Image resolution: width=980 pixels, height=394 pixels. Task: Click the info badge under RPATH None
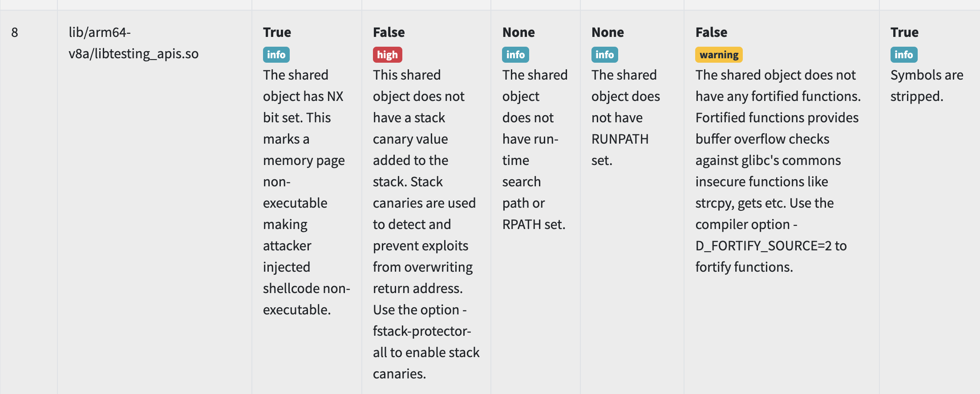(x=516, y=55)
